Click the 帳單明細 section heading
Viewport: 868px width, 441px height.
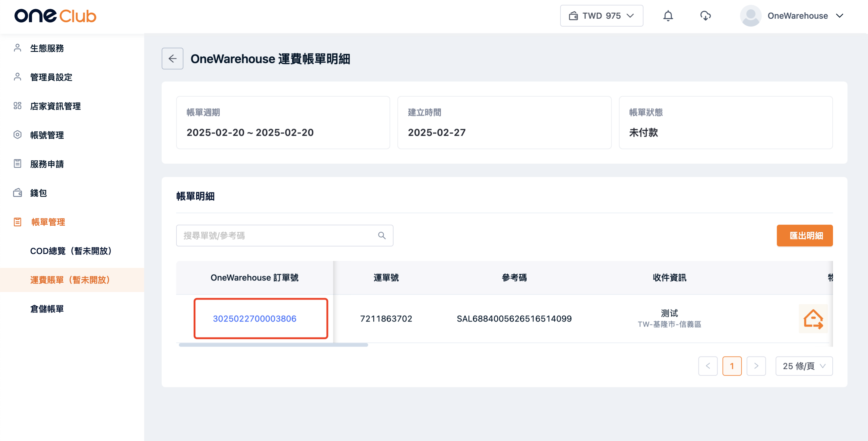point(195,196)
